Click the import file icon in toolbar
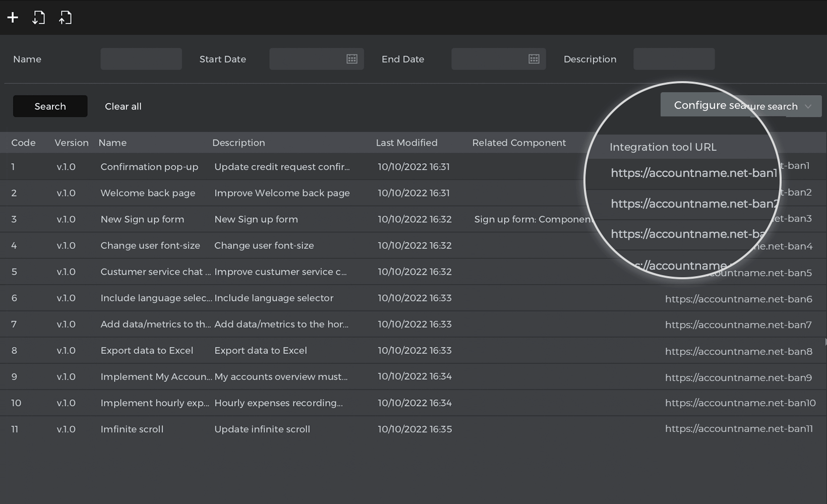This screenshot has height=504, width=827. click(x=39, y=18)
